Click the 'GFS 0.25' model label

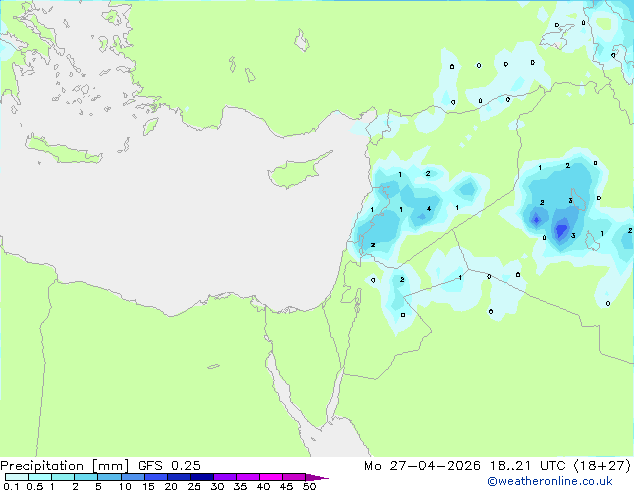tap(169, 466)
